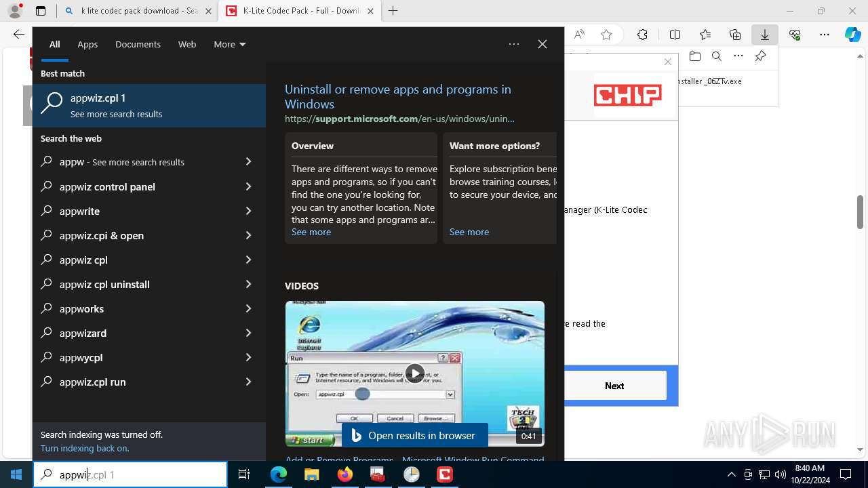The image size is (868, 488).
Task: Go back with the browser back arrow
Action: coord(18,35)
